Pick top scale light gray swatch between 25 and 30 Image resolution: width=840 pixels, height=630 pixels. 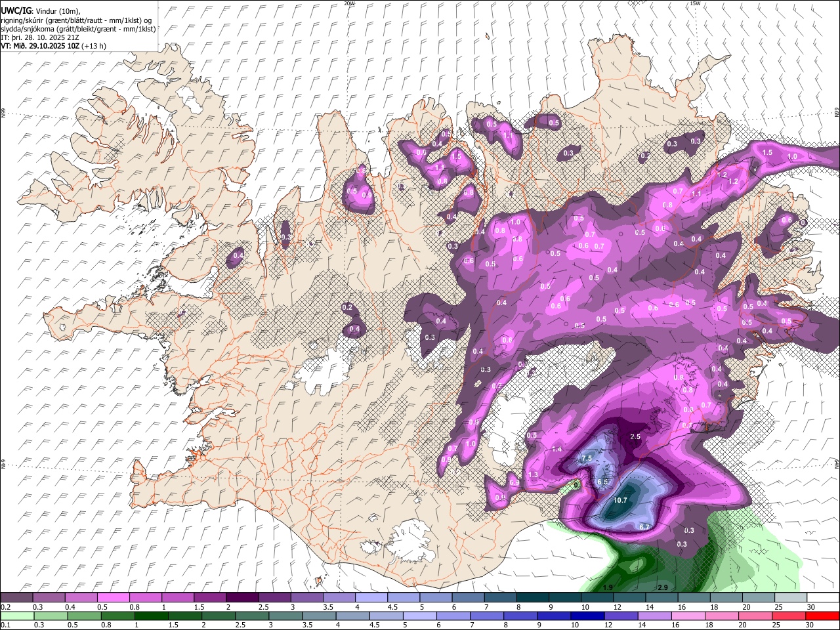791,598
